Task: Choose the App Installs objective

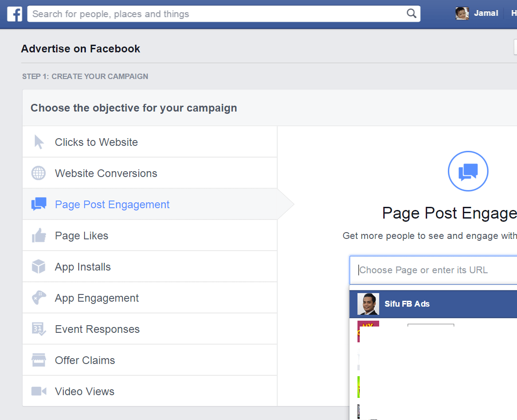Action: (150, 266)
